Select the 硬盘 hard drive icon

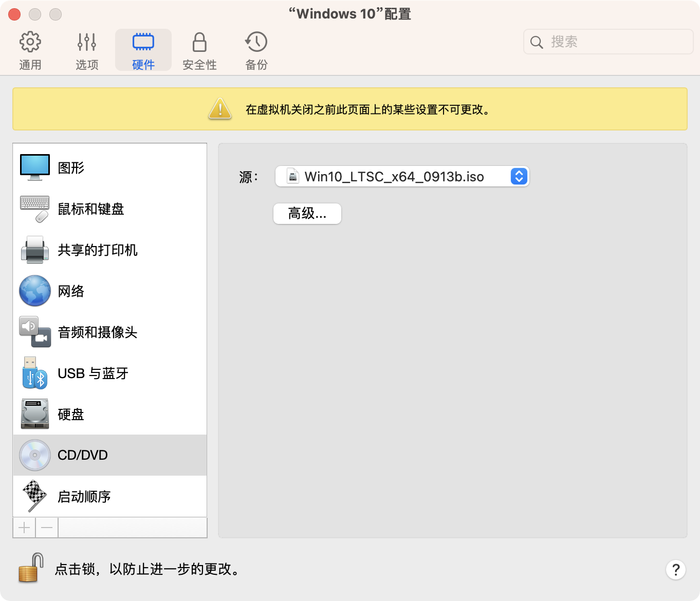tap(35, 414)
